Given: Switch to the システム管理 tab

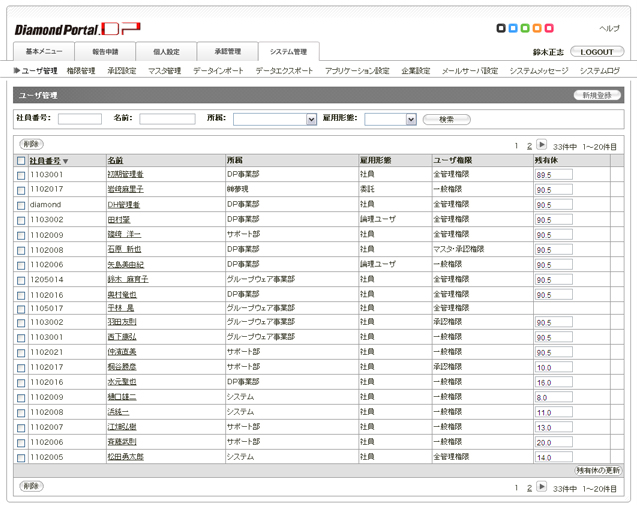Looking at the screenshot, I should pyautogui.click(x=288, y=52).
